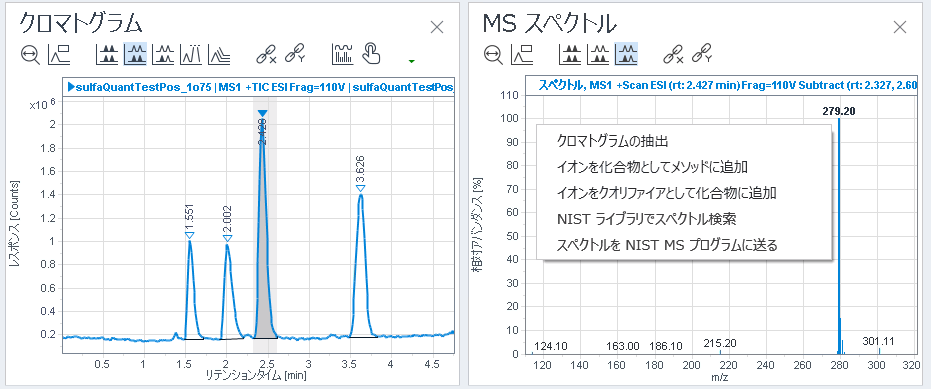
Task: Choose NIST ライブラリでスペクトル検索 from context menu
Action: 647,219
